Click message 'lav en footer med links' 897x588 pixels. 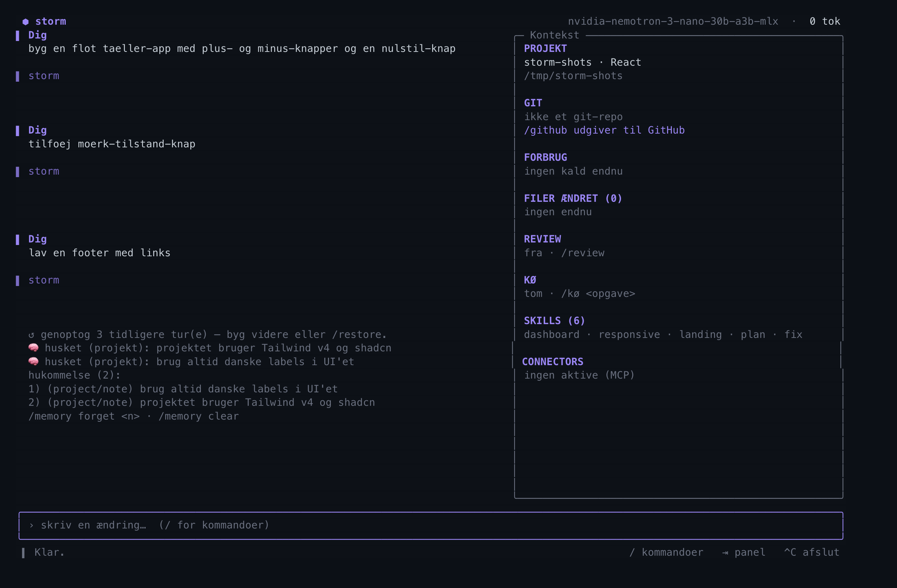(100, 253)
